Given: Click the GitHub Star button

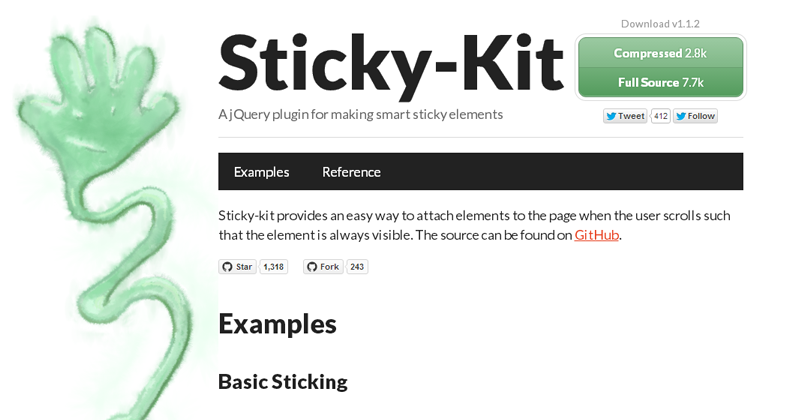Looking at the screenshot, I should pyautogui.click(x=237, y=267).
